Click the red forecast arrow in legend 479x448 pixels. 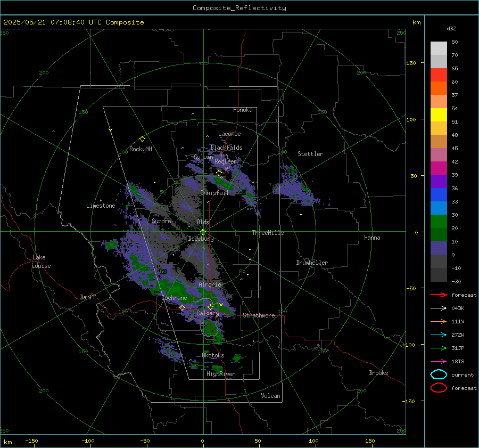[x=439, y=295]
